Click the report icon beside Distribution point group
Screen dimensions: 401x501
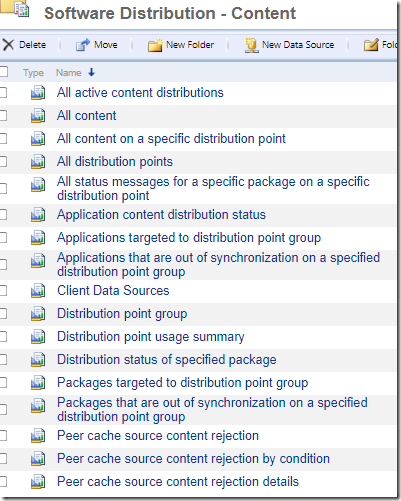click(x=38, y=314)
